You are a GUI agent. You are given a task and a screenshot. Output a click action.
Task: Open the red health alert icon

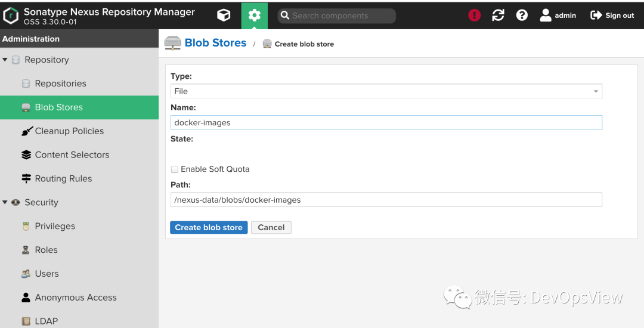tap(475, 16)
